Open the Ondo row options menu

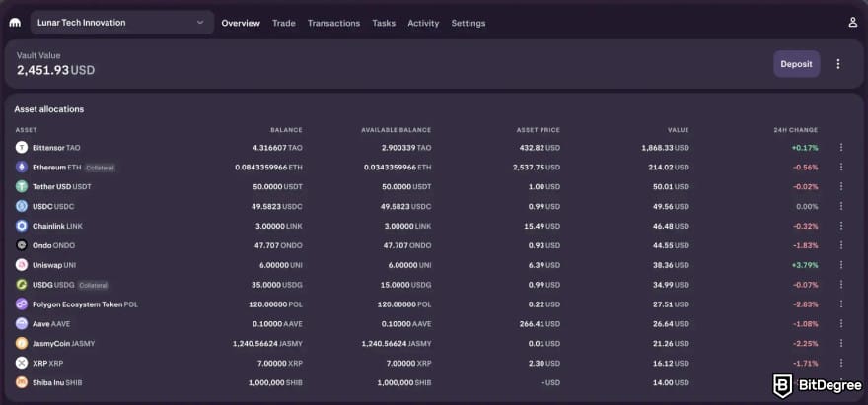[x=841, y=245]
